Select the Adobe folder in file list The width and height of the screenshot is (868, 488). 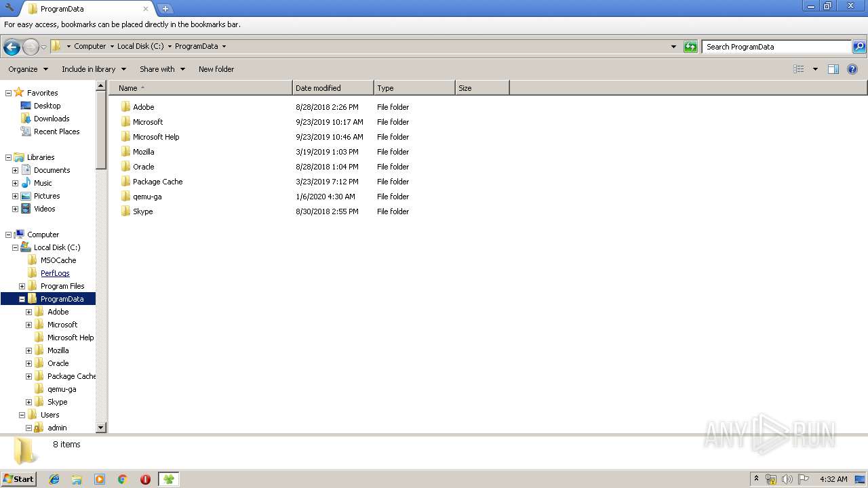[143, 107]
